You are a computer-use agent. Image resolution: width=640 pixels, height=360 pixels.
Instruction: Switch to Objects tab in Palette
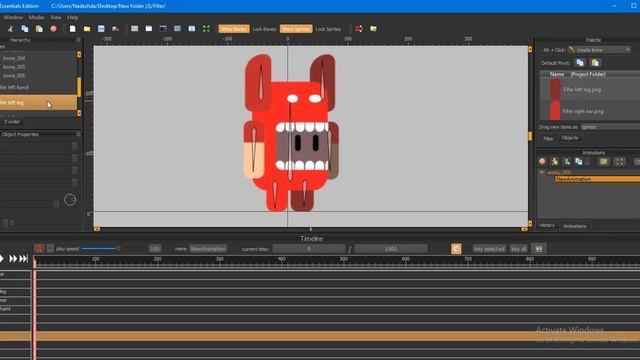pos(570,138)
